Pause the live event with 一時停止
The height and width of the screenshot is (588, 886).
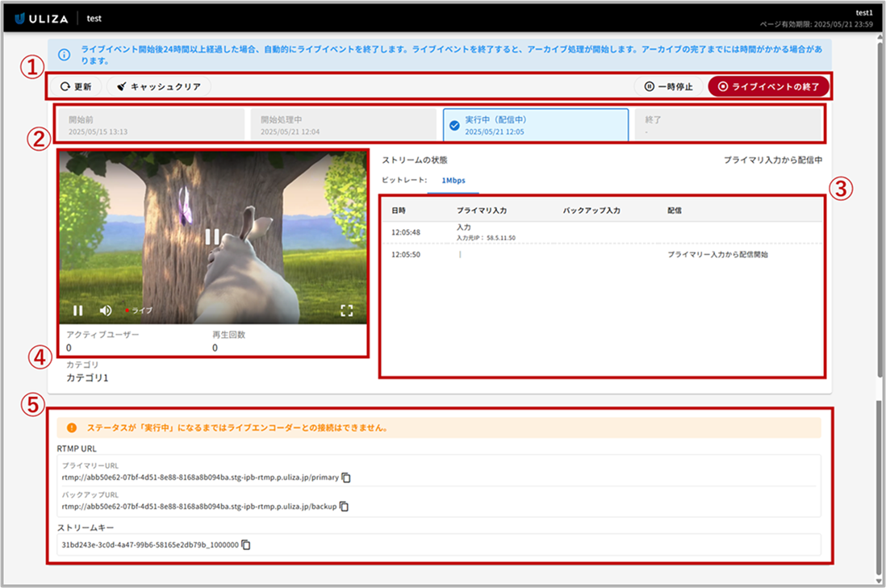coord(668,86)
